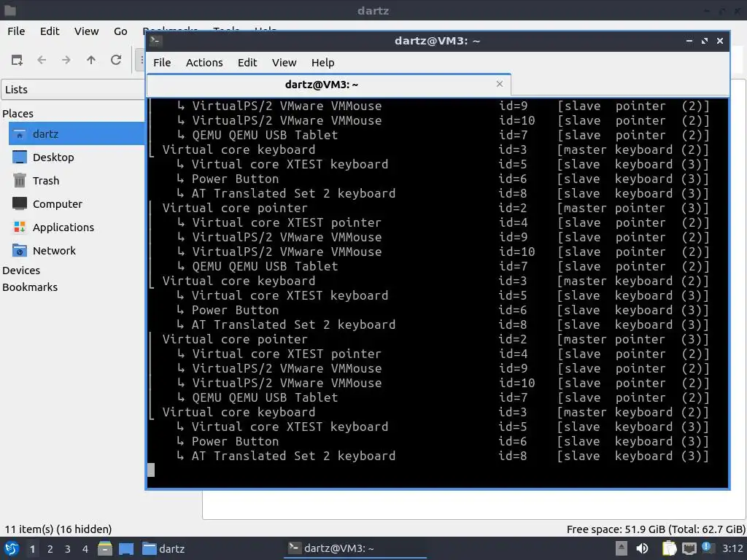Minimize the terminal window
This screenshot has width=747, height=560.
pos(689,41)
